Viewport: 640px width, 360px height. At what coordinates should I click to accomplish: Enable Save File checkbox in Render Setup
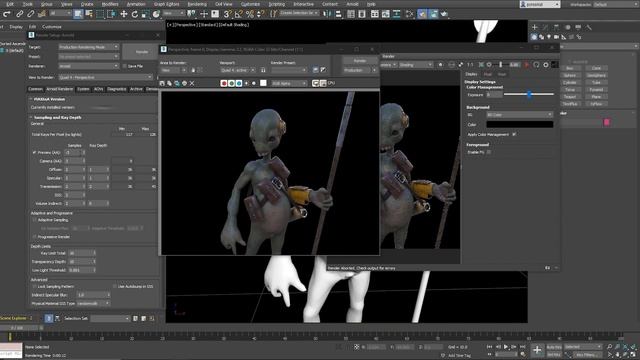125,66
